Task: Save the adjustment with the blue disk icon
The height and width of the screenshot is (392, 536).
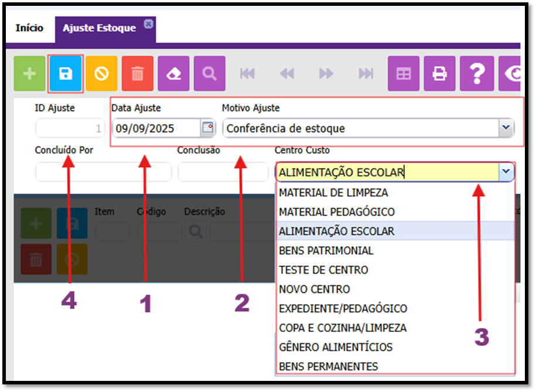Action: pos(65,74)
